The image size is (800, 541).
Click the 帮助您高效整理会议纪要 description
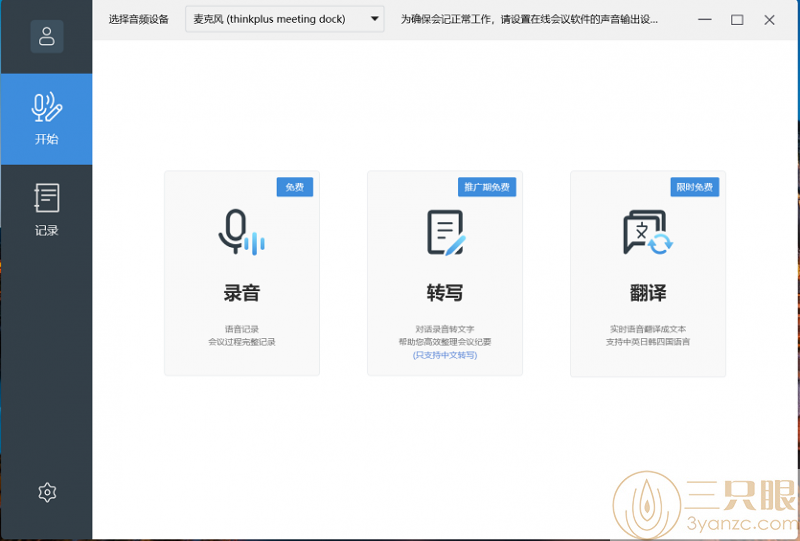(445, 342)
